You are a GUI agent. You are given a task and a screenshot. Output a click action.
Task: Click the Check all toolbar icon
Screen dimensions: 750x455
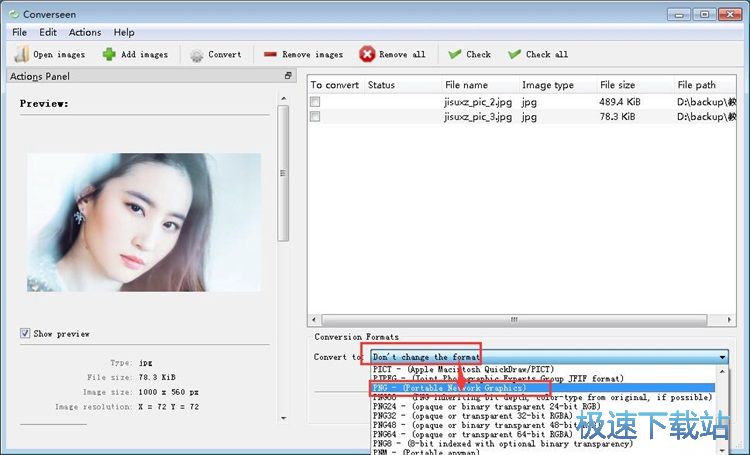pos(514,54)
